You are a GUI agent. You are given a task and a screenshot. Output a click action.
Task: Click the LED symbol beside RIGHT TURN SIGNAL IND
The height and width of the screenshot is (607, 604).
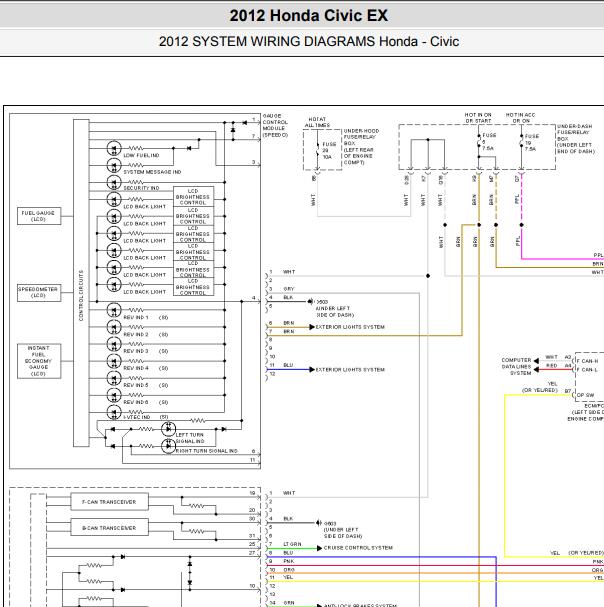click(168, 446)
